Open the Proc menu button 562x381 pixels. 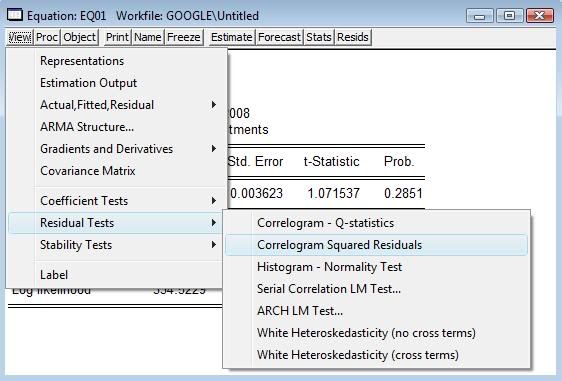(x=47, y=37)
